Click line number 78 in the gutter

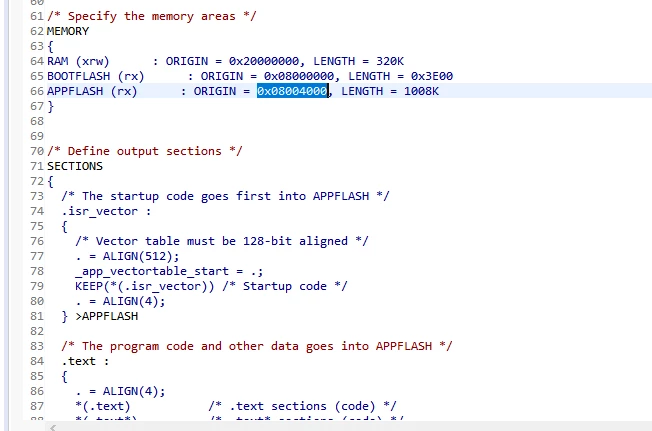point(37,271)
